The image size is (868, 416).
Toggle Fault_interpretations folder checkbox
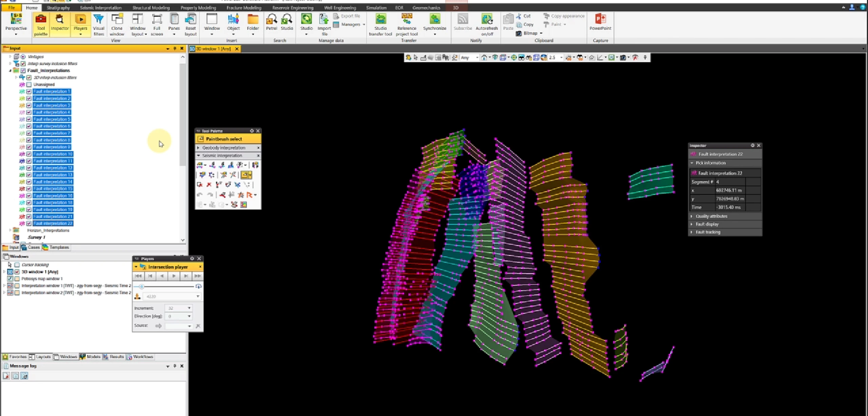[x=23, y=71]
